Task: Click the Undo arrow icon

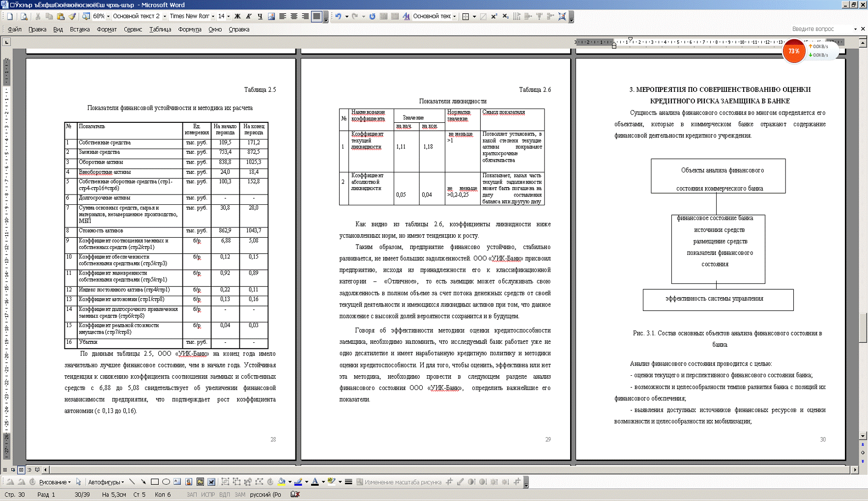Action: 338,16
